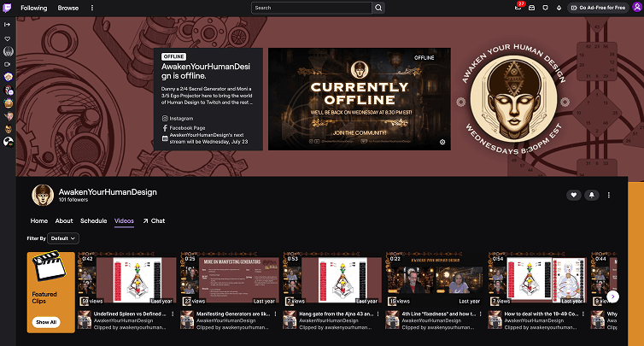644x346 pixels.
Task: Open options for Manifesting Generators clip
Action: click(276, 314)
